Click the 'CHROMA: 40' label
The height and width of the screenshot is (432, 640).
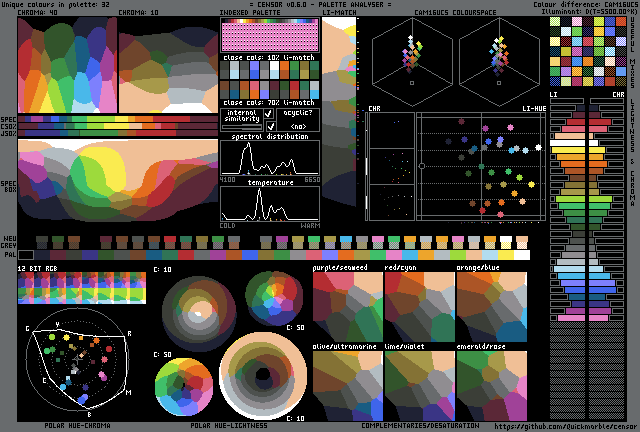38,13
